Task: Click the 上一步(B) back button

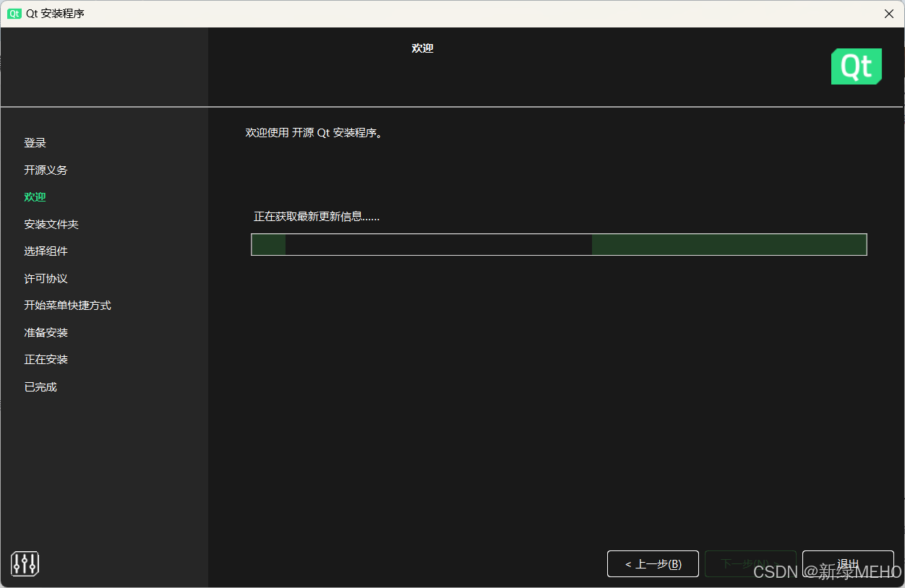Action: click(653, 563)
